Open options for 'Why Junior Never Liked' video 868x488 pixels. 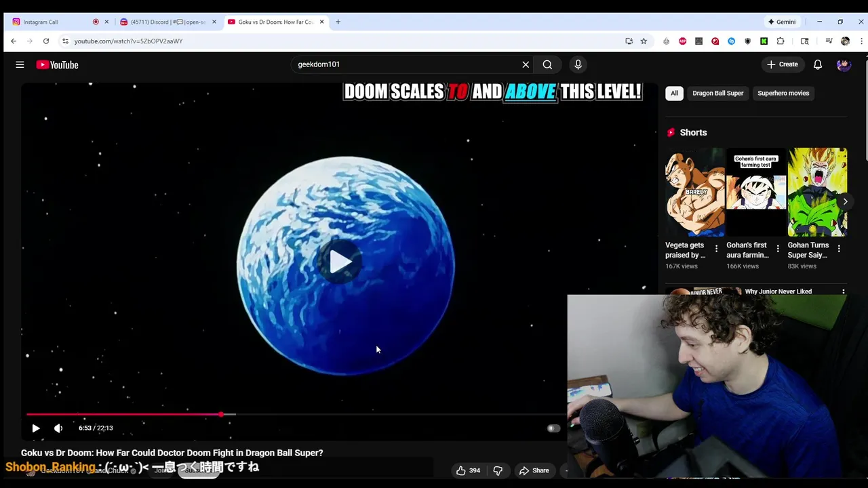pyautogui.click(x=844, y=292)
